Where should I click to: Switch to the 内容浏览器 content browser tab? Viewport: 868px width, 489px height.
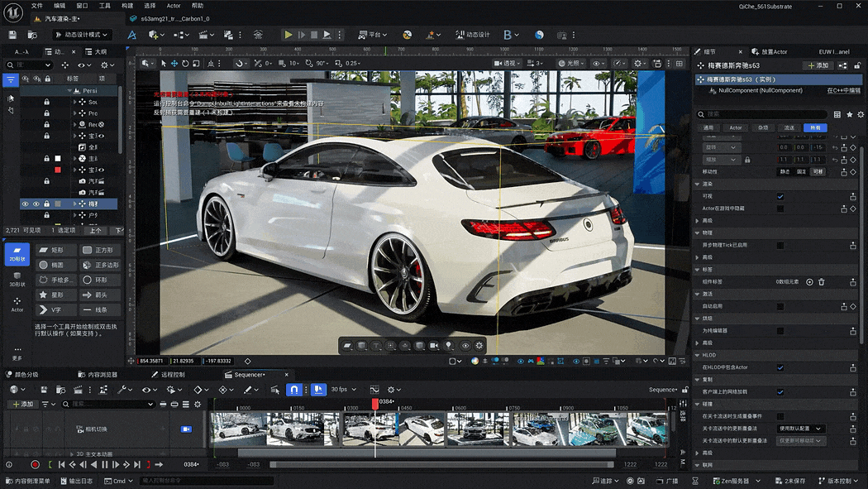click(x=98, y=375)
